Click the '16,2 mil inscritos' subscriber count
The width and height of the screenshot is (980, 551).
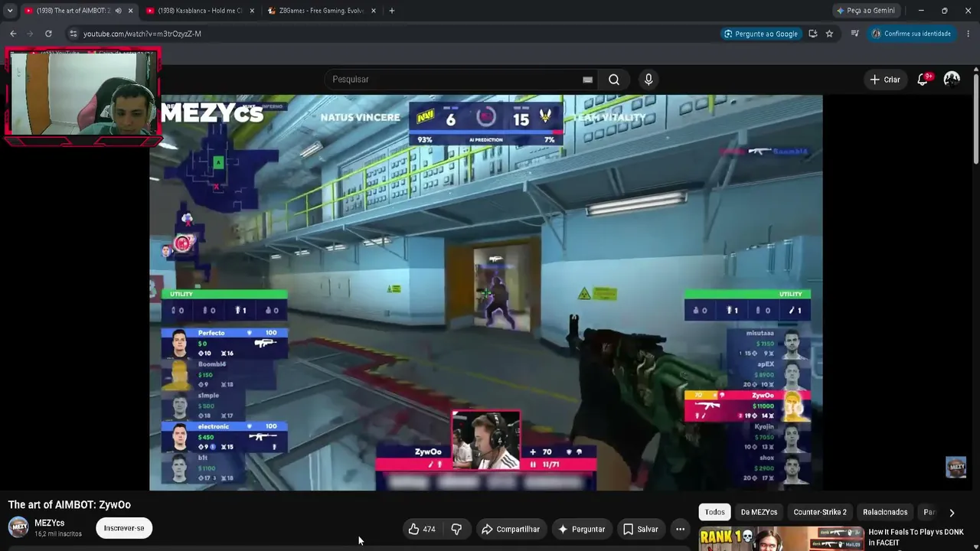[58, 534]
